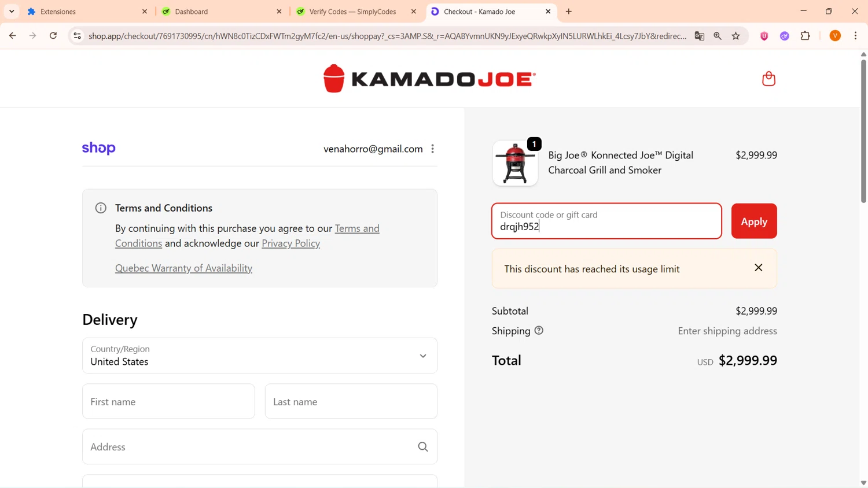Click the Big Joe grill product thumbnail
The width and height of the screenshot is (868, 488).
point(515,163)
